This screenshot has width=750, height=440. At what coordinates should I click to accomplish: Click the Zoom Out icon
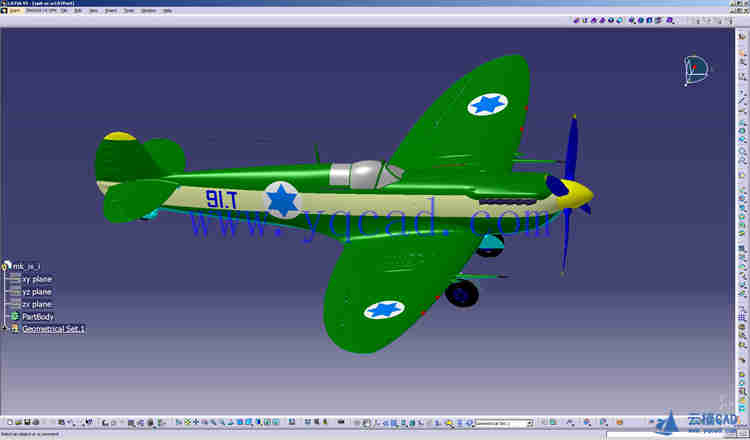point(221,423)
